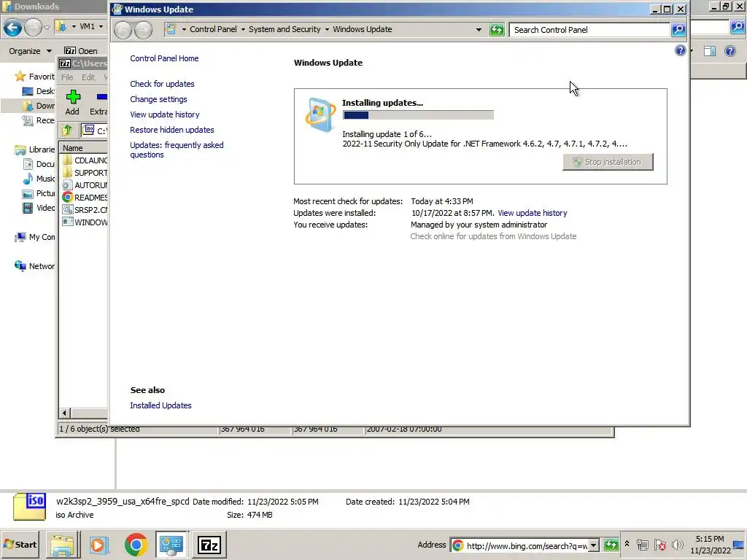Image resolution: width=747 pixels, height=560 pixels.
Task: Click View update history beside install date
Action: [x=532, y=213]
